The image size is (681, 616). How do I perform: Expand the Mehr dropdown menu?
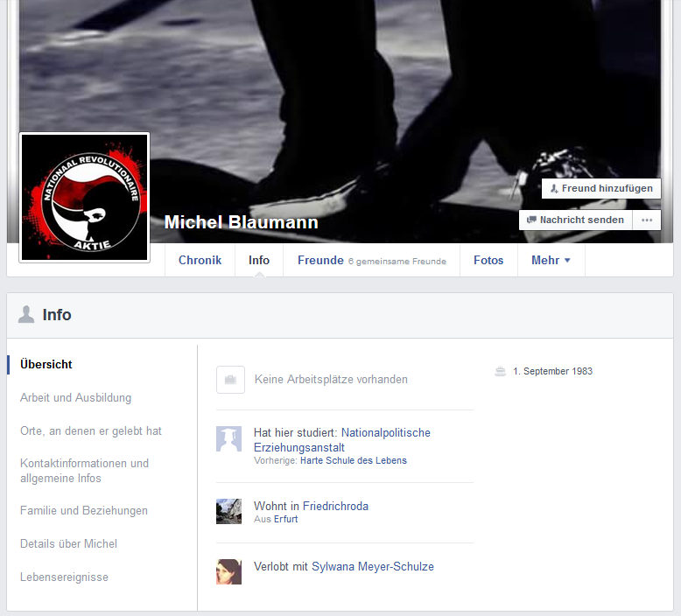(551, 261)
